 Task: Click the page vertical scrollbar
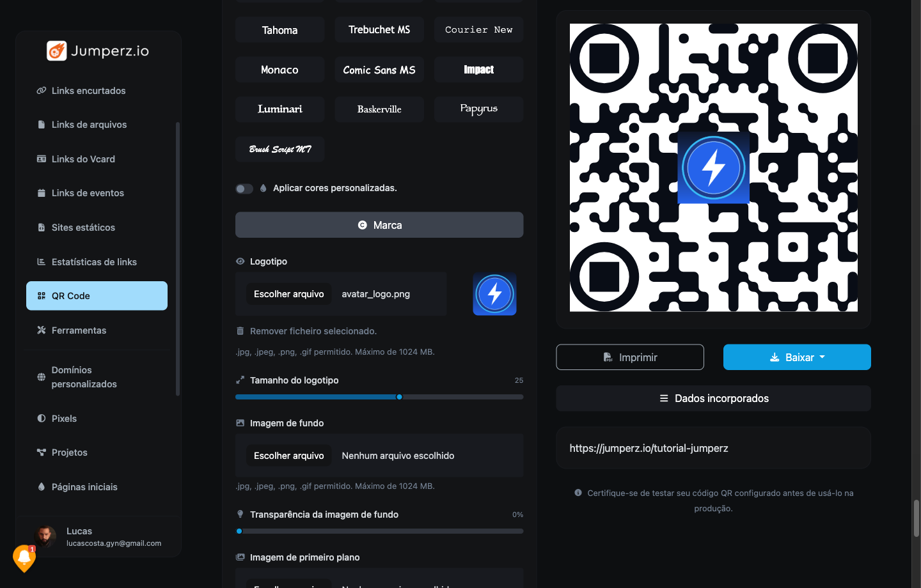[x=917, y=518]
